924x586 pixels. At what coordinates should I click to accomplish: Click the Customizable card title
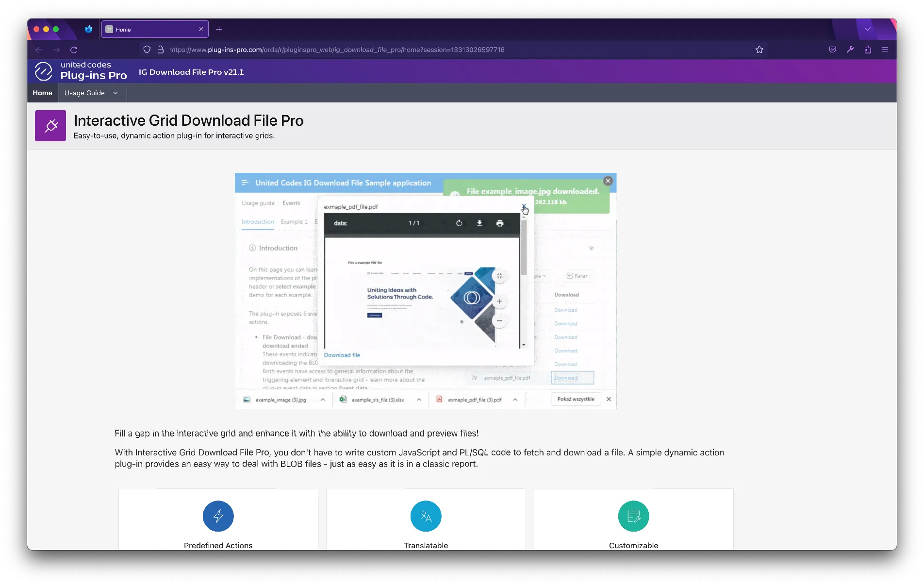point(634,545)
